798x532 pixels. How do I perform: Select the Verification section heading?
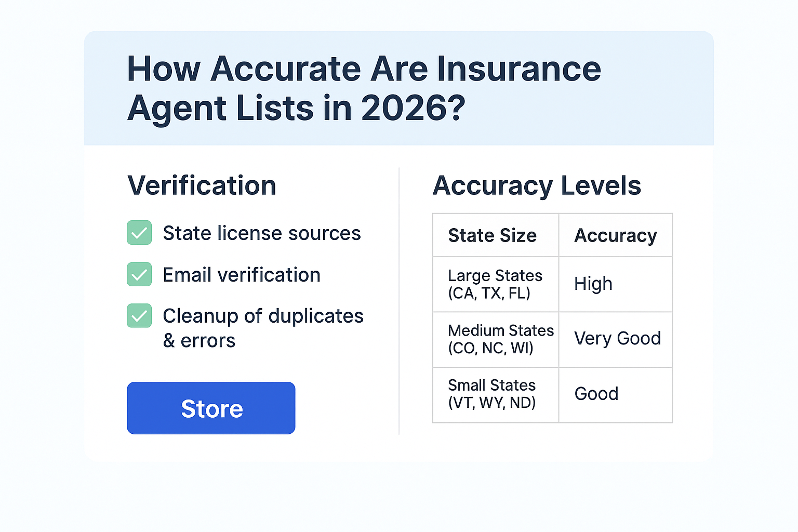click(202, 185)
